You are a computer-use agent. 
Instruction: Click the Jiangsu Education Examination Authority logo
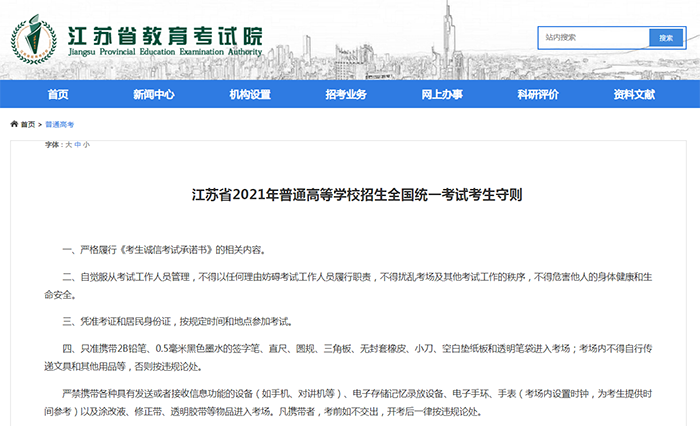35,38
